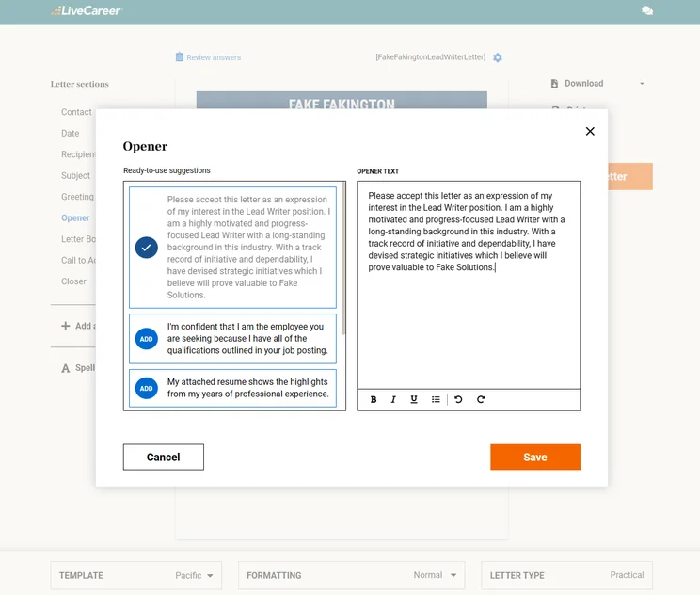Click the Download document icon
700x595 pixels.
pyautogui.click(x=554, y=84)
